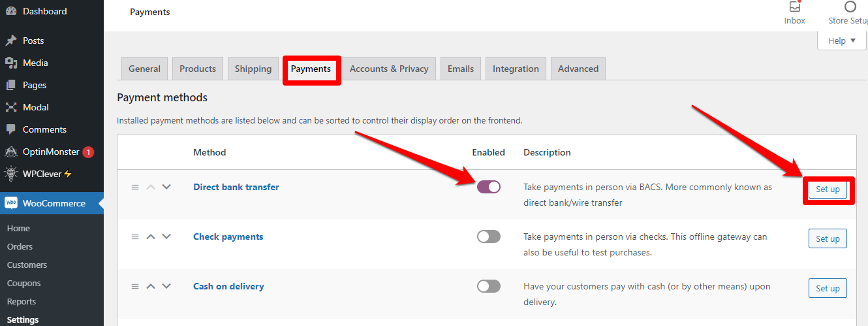Go to Coupons in WooCommerce submenu
Screen dimensions: 868x326
24,284
